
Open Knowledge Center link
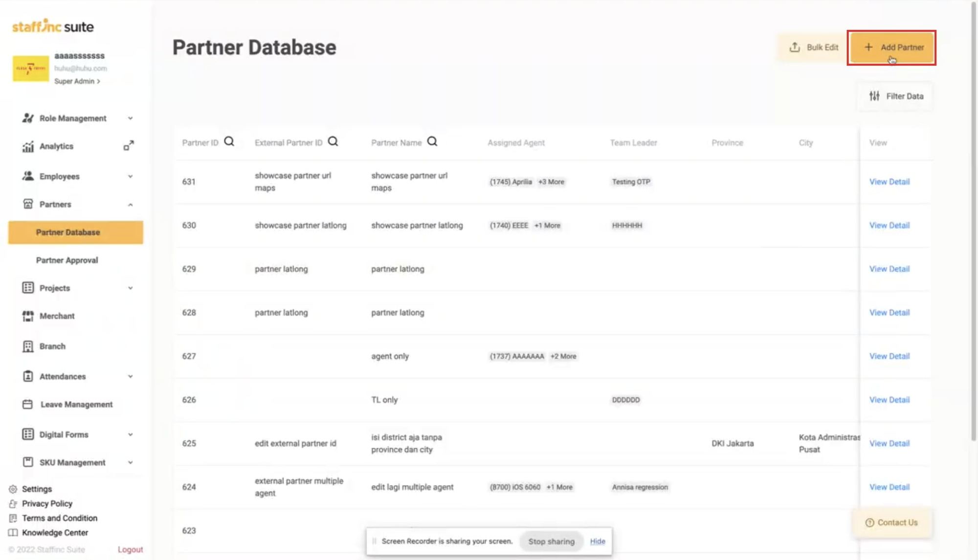[x=55, y=533]
